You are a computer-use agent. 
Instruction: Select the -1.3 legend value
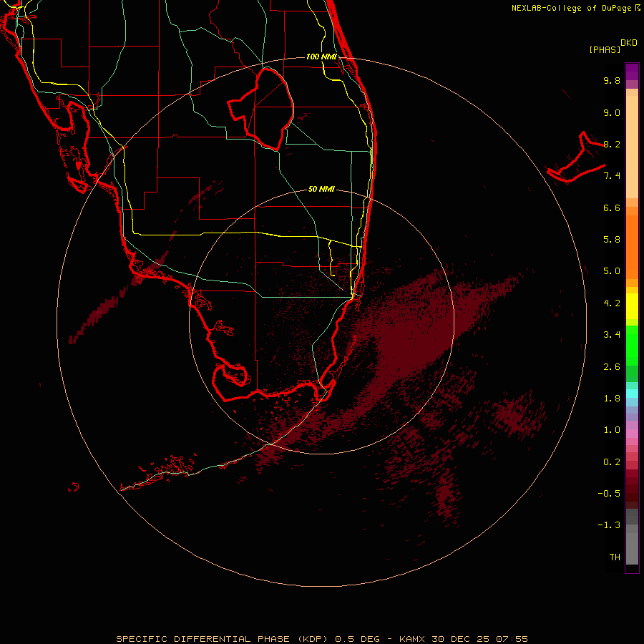[609, 525]
